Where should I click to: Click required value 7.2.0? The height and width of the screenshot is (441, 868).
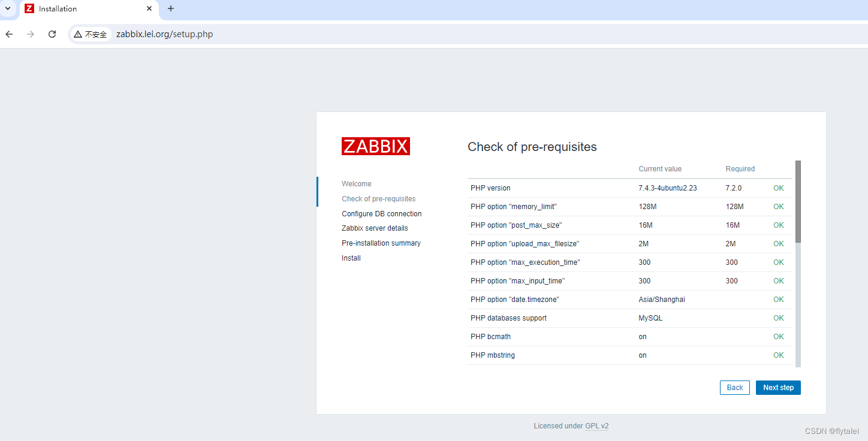point(734,188)
